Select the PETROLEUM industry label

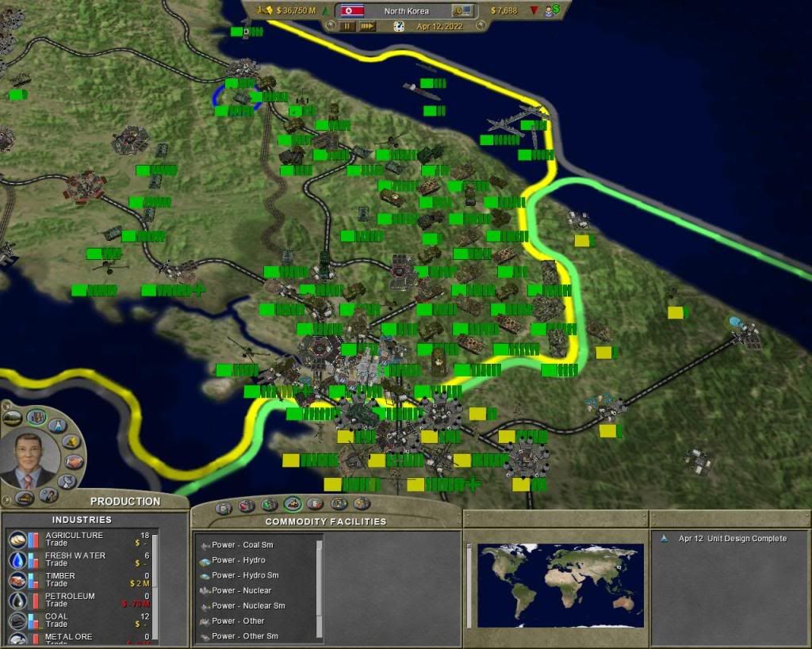tap(70, 596)
